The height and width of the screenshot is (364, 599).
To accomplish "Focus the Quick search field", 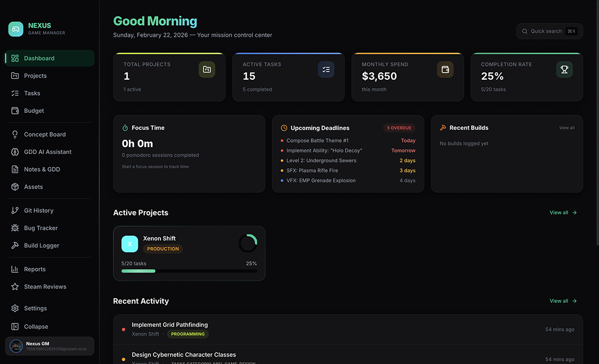I will [x=549, y=32].
